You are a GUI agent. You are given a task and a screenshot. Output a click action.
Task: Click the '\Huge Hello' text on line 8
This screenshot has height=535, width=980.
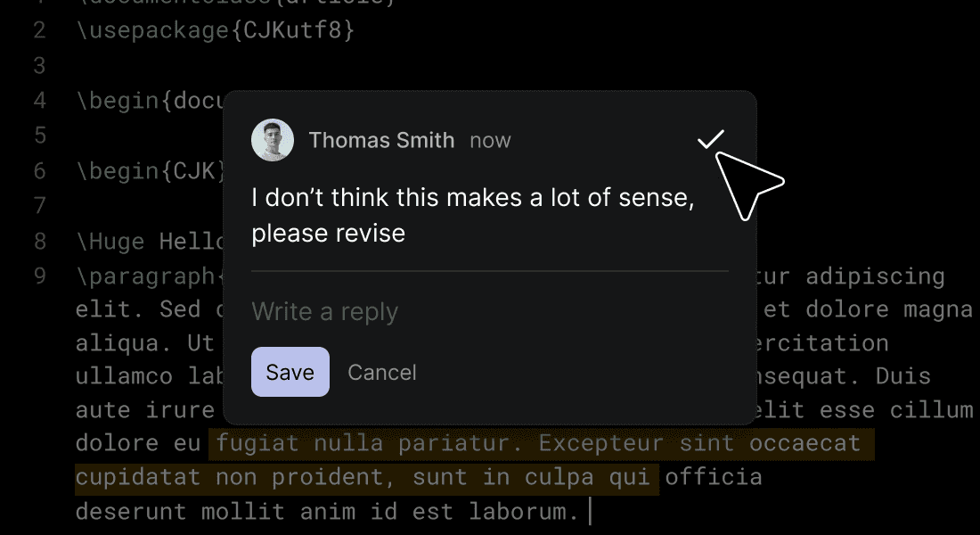(150, 241)
